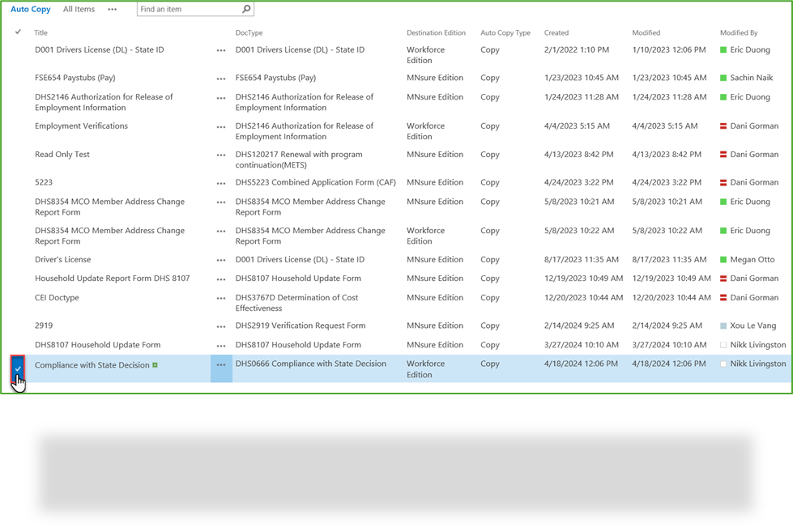Click the green new-item badge beside Compliance with State Decision
The width and height of the screenshot is (793, 532).
coord(154,364)
